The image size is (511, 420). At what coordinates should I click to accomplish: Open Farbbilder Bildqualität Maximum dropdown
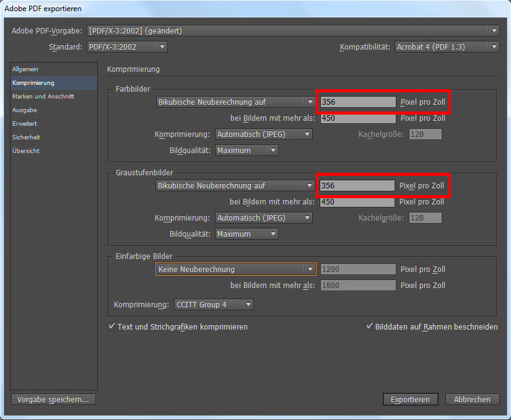(247, 151)
